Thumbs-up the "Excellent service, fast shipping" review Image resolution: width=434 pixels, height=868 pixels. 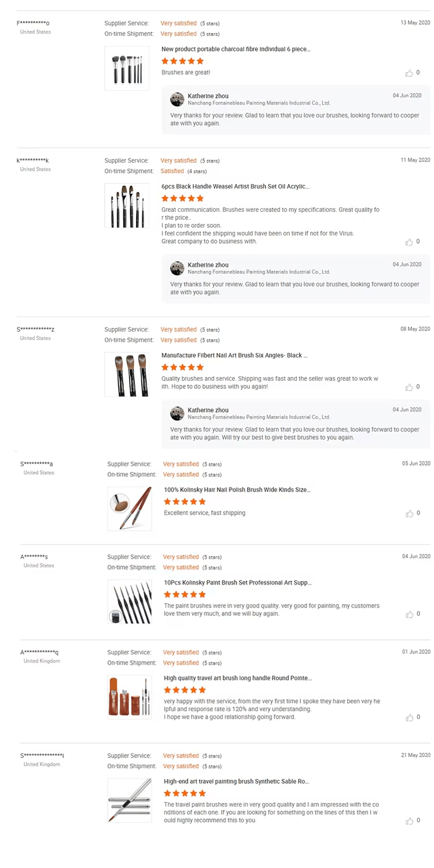click(x=409, y=513)
